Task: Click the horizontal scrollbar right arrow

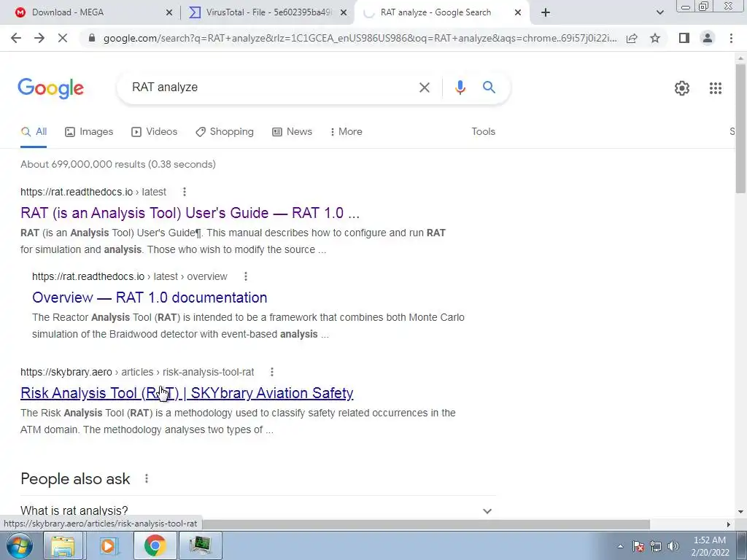Action: pyautogui.click(x=728, y=524)
